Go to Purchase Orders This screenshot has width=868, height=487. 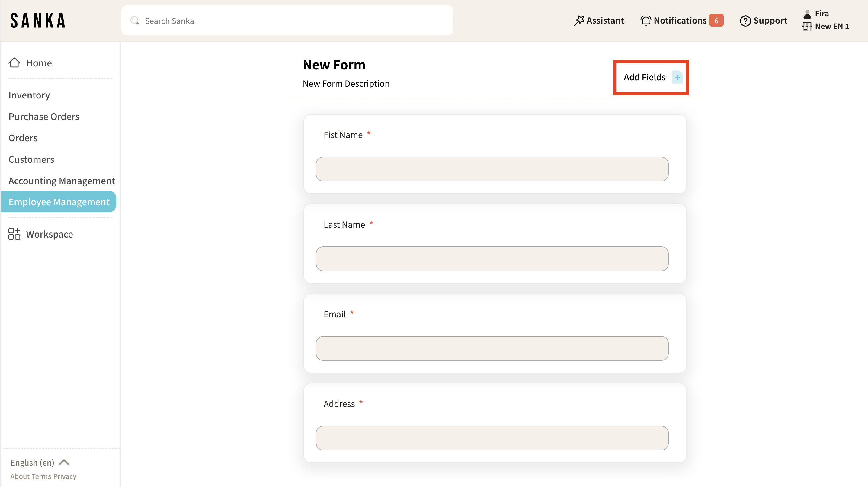[x=44, y=117]
